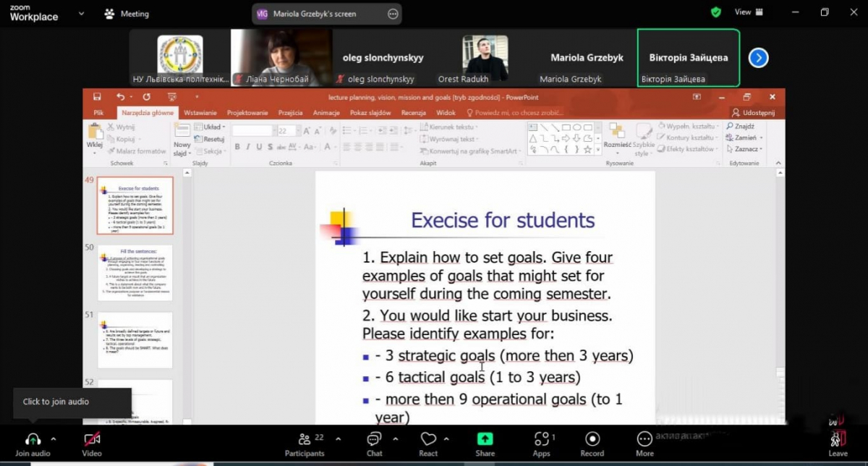The width and height of the screenshot is (868, 466).
Task: Open screen share options next to Mariola Grzebyk's screen
Action: coord(393,14)
